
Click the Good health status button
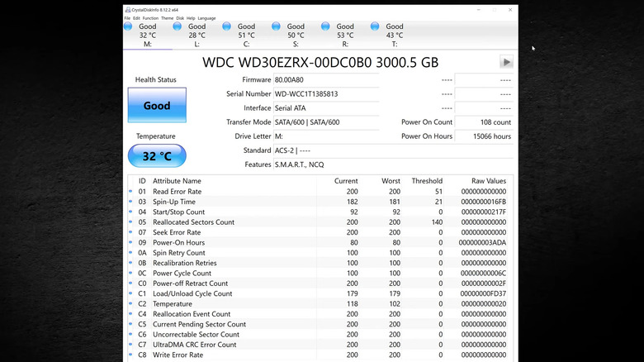157,106
